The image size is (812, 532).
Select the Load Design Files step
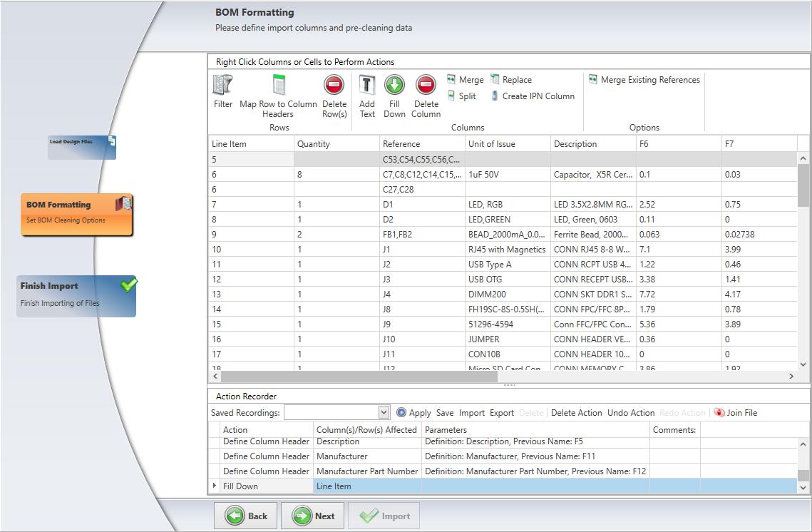point(81,147)
